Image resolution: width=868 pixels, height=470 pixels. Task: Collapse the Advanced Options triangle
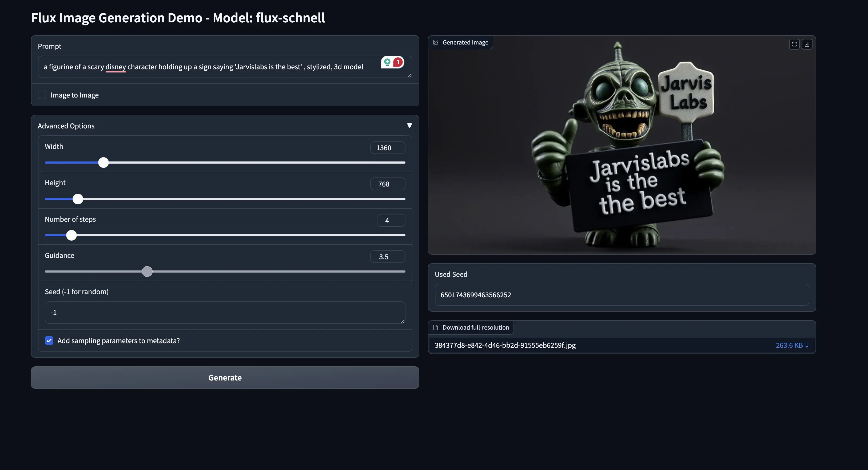pos(409,125)
